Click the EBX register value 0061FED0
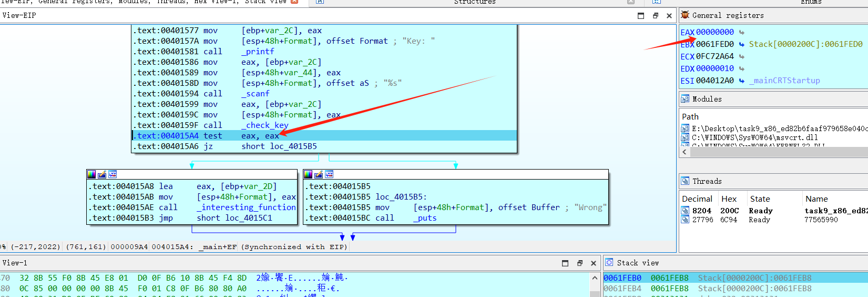This screenshot has width=868, height=297. [715, 44]
